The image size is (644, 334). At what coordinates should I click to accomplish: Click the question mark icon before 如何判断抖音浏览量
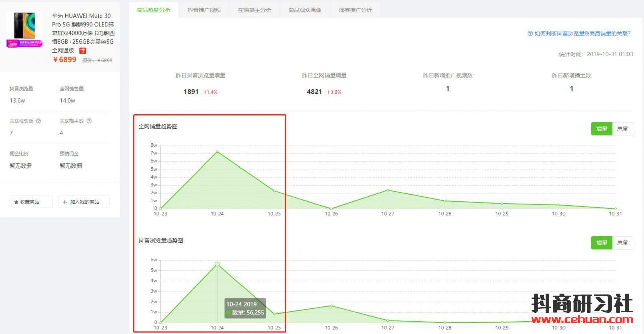pyautogui.click(x=530, y=34)
